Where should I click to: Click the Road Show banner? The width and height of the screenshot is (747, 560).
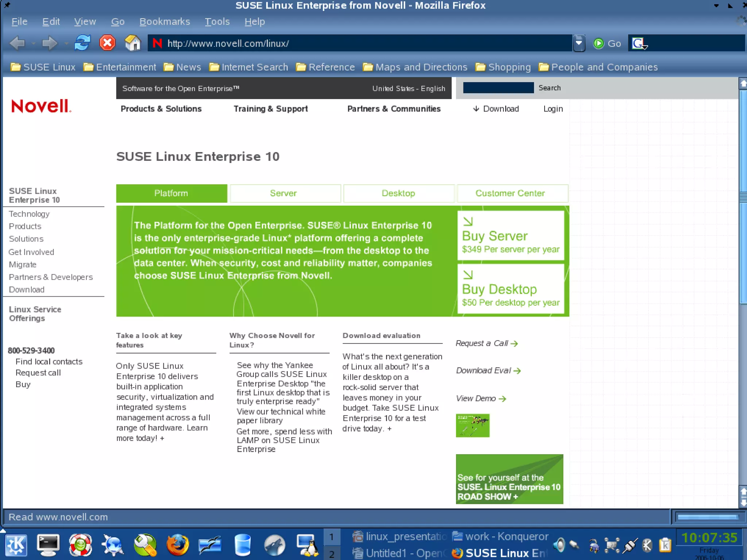[x=509, y=479]
